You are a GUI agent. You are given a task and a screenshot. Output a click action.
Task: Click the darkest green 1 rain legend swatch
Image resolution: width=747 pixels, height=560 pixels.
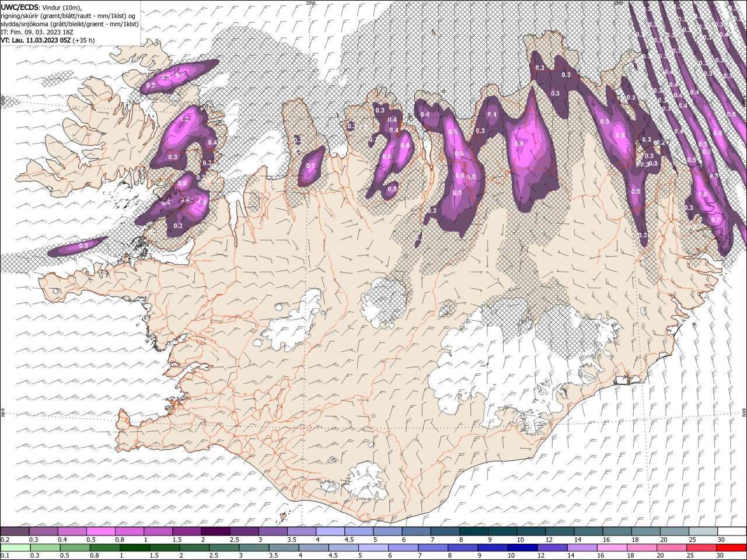[x=134, y=548]
